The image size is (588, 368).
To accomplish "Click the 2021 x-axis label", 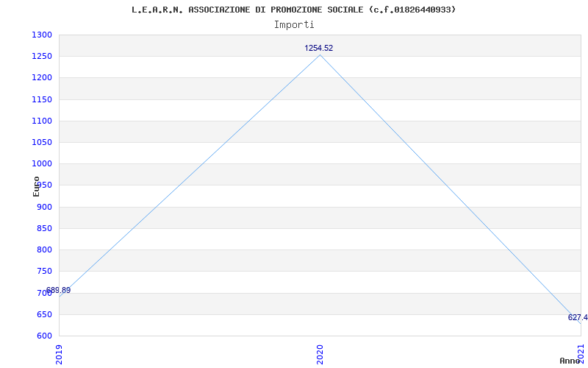I will tap(581, 354).
